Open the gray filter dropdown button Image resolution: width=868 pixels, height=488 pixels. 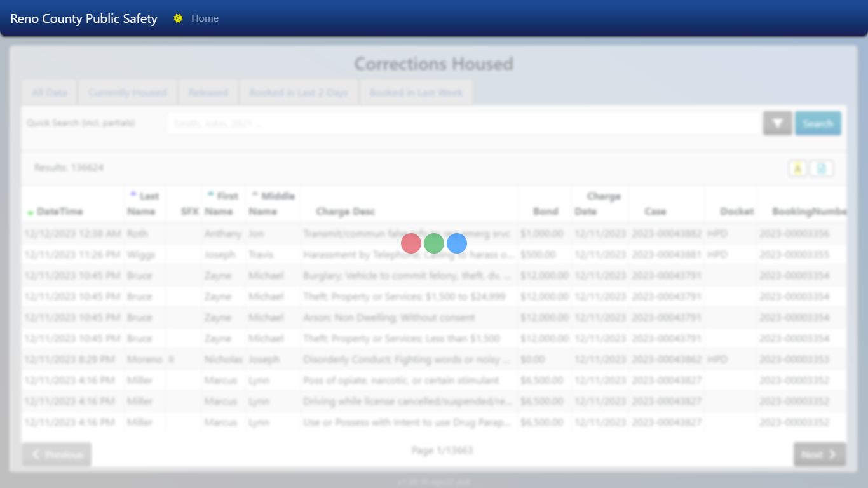coord(777,123)
